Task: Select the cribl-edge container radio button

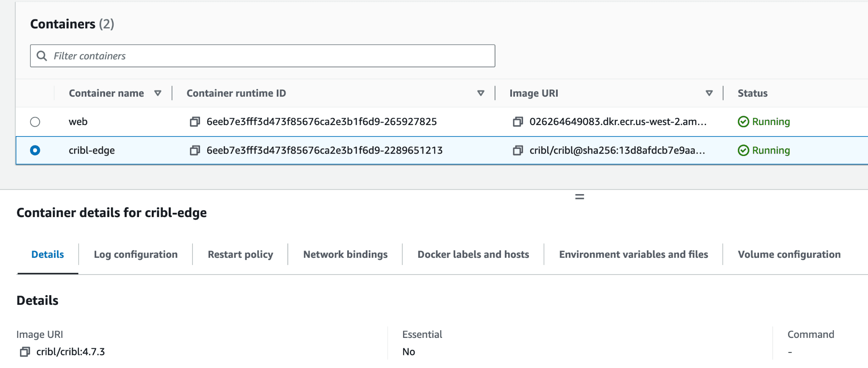Action: click(35, 151)
